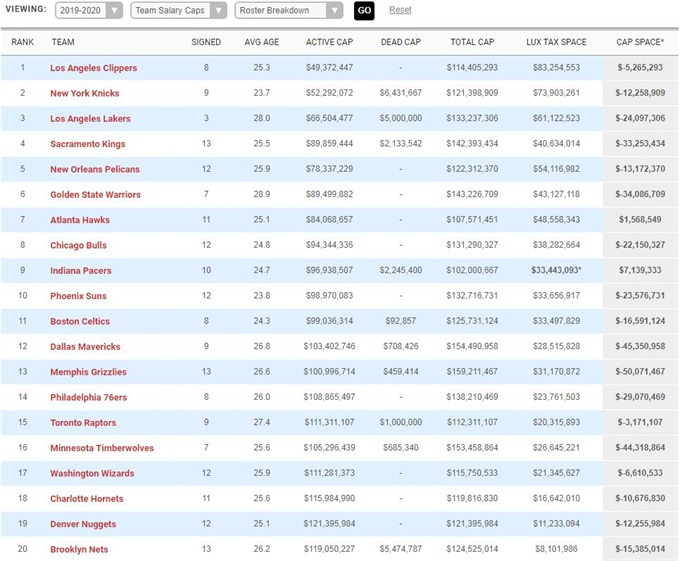
Task: Sort by DEAD CAP column header
Action: pyautogui.click(x=401, y=42)
